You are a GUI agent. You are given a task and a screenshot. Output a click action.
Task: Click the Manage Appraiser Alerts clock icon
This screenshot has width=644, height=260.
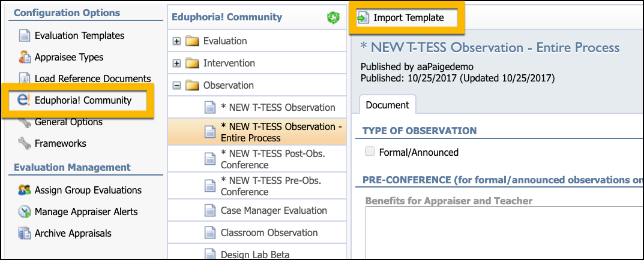(25, 212)
